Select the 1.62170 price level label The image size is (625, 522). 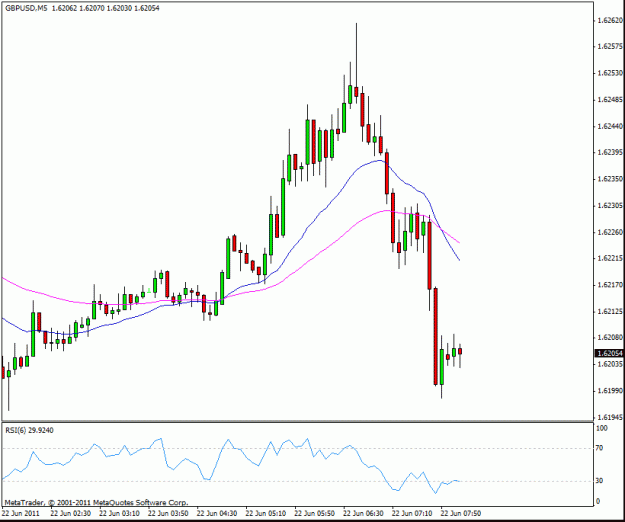pos(610,285)
